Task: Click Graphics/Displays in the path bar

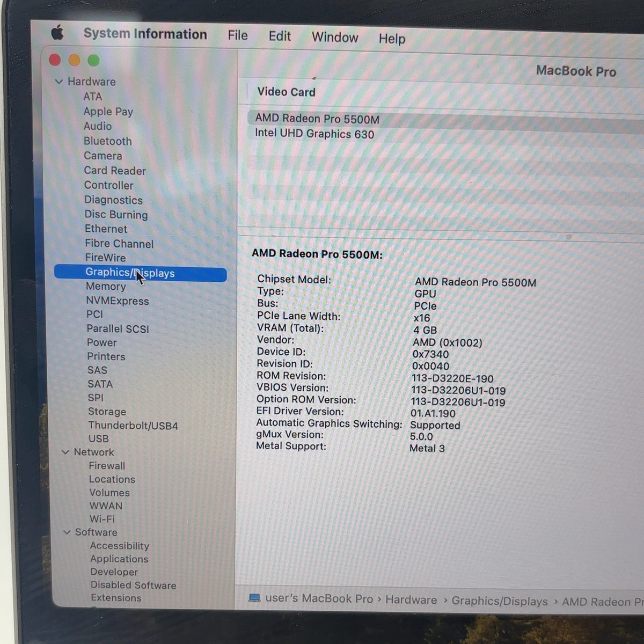Action: (500, 601)
